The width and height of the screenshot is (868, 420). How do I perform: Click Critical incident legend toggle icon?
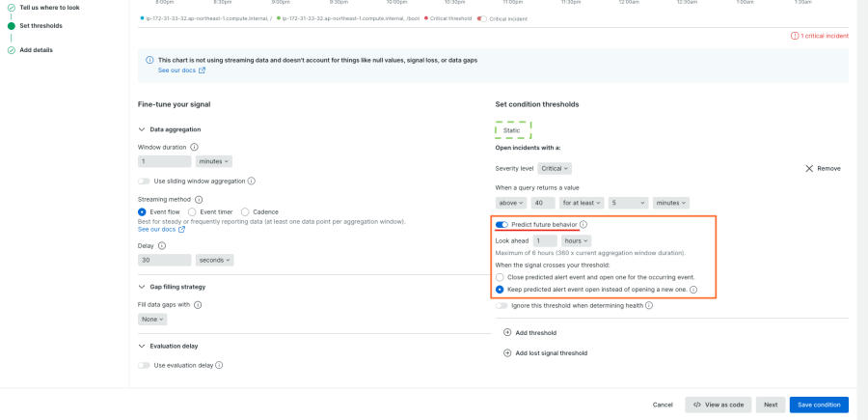[481, 19]
